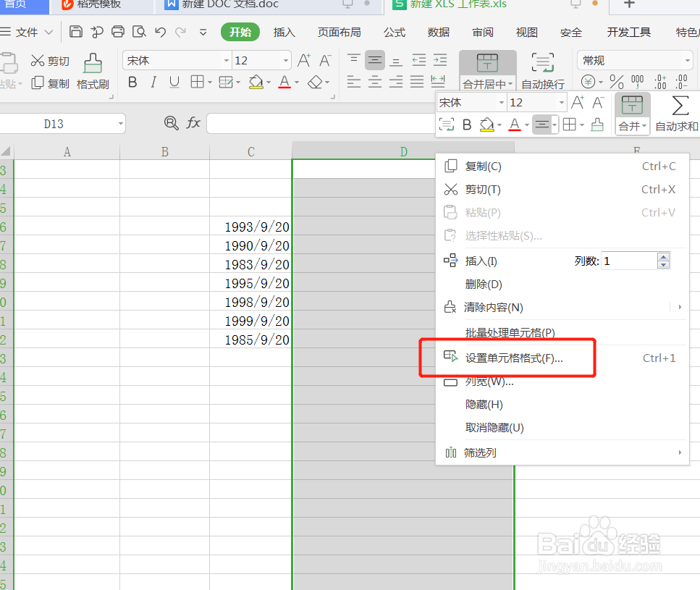
Task: Click the currency symbol icon
Action: pos(588,82)
